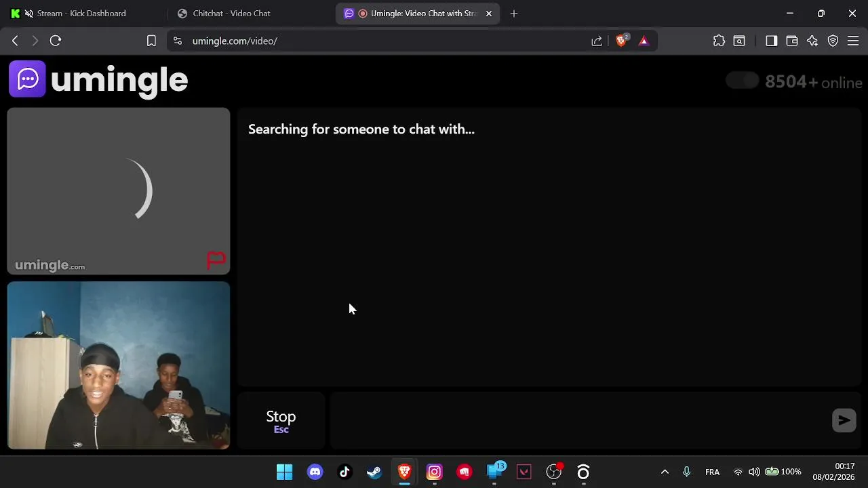
Task: Open Discord from the taskbar
Action: [x=315, y=472]
